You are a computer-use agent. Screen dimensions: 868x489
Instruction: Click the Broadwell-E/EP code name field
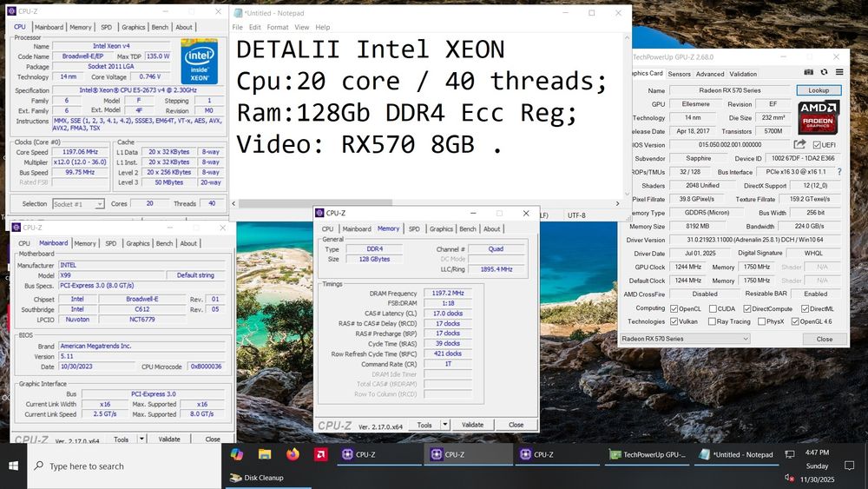pyautogui.click(x=82, y=56)
